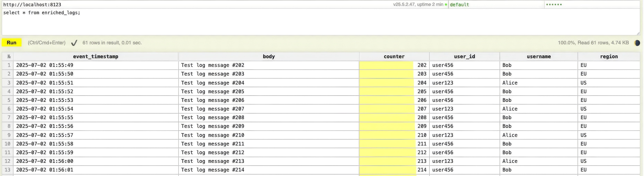
Task: Click the event_timestamp column header
Action: point(96,56)
